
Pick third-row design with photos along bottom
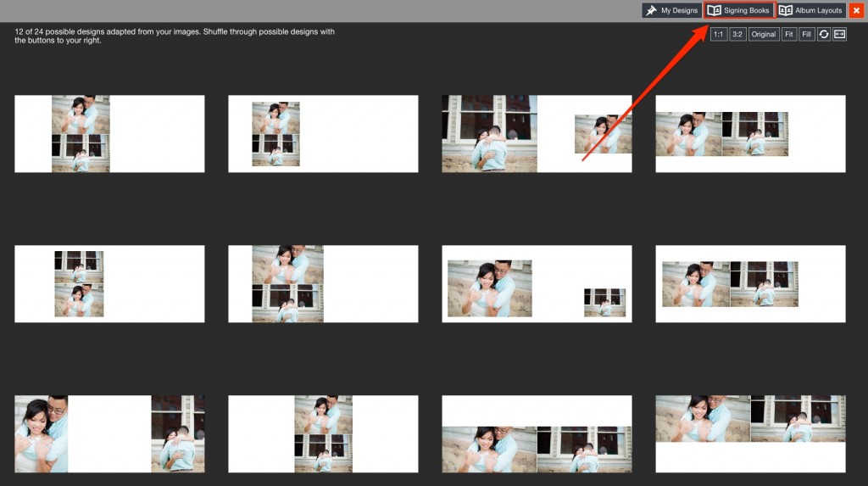coord(537,434)
